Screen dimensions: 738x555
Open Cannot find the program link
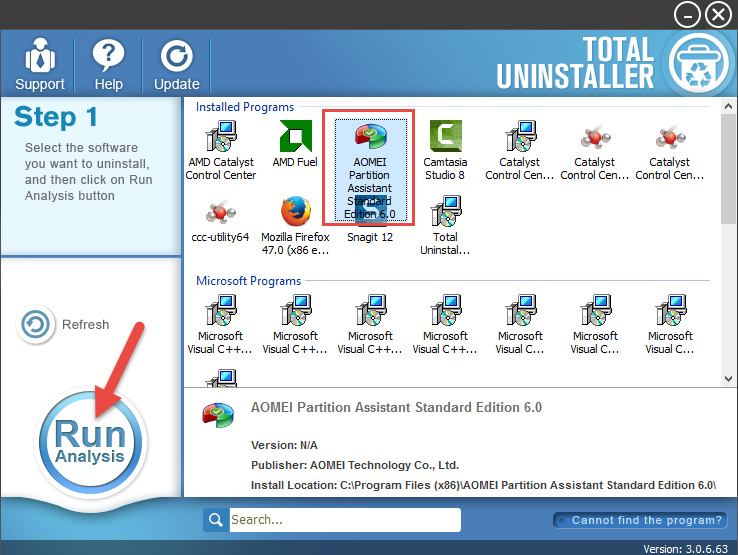640,520
